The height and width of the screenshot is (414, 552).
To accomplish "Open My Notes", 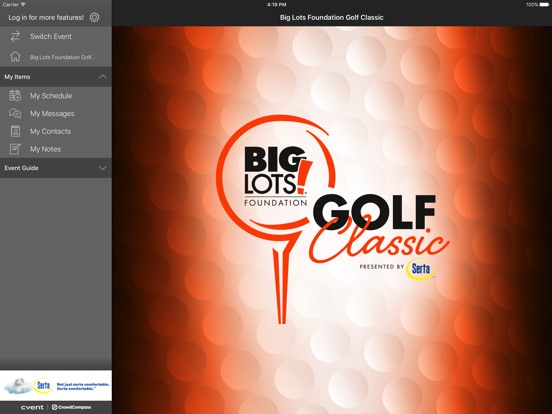I will (56, 149).
